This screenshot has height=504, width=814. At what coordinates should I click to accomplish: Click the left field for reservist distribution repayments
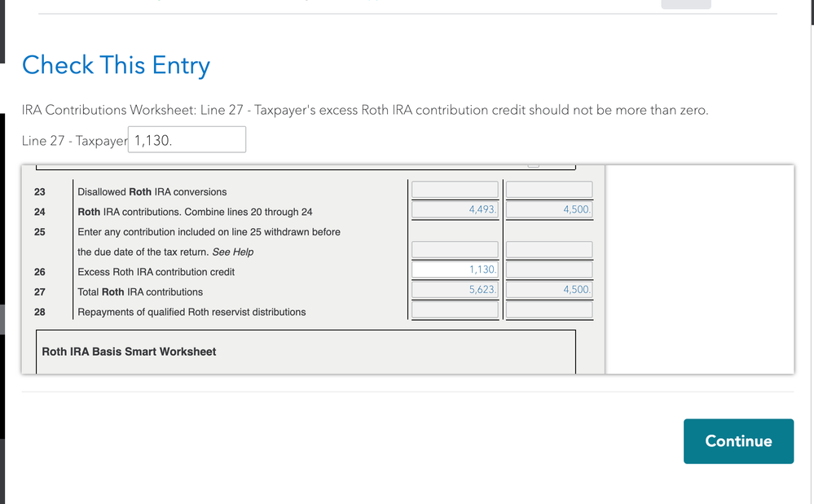click(455, 309)
